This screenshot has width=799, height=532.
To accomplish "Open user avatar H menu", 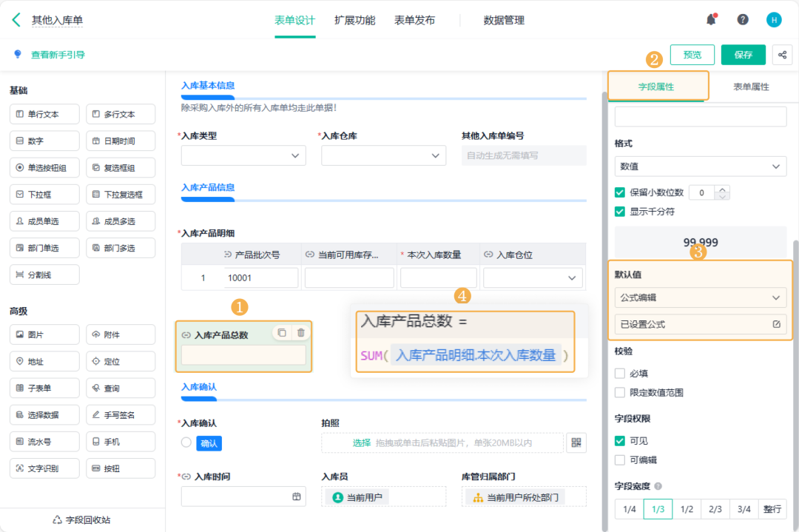I will pos(774,20).
